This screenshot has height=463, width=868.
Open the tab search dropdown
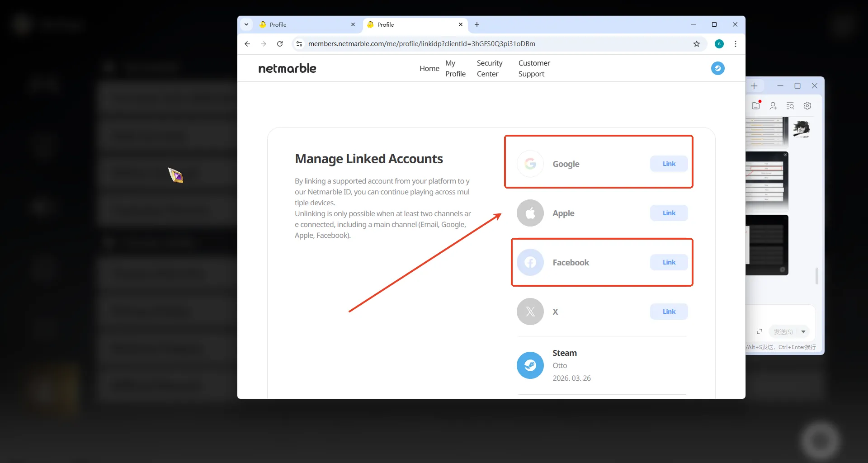246,24
